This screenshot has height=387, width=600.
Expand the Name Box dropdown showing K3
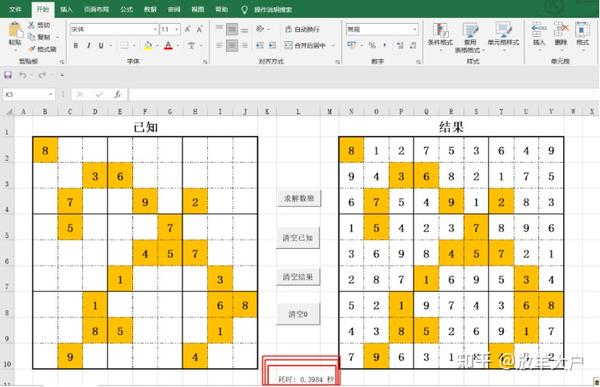tap(51, 94)
